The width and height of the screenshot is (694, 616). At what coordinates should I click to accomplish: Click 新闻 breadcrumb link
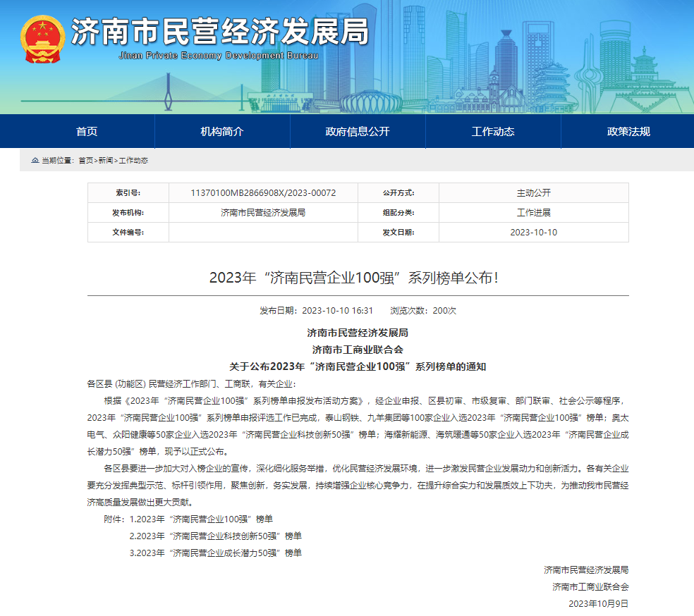(x=105, y=161)
